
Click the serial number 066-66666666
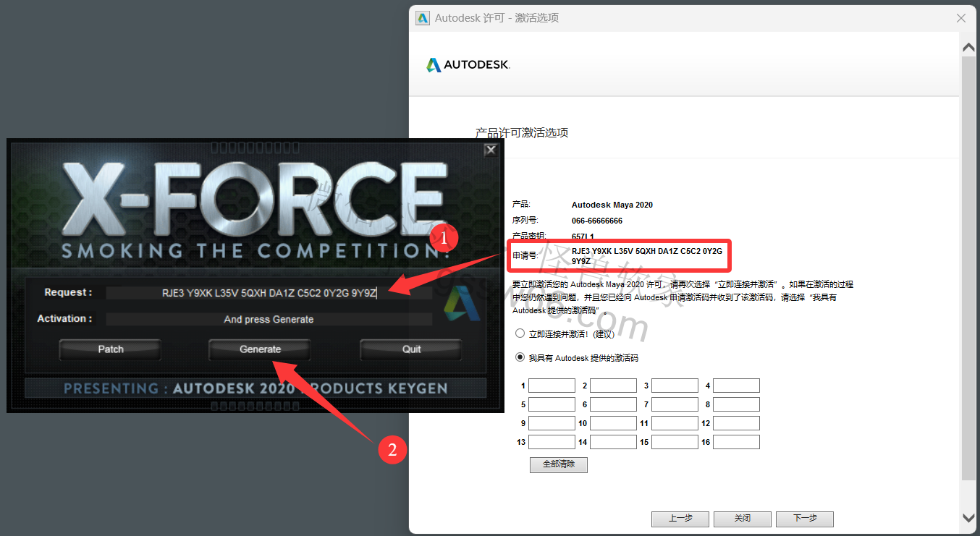[x=597, y=221]
